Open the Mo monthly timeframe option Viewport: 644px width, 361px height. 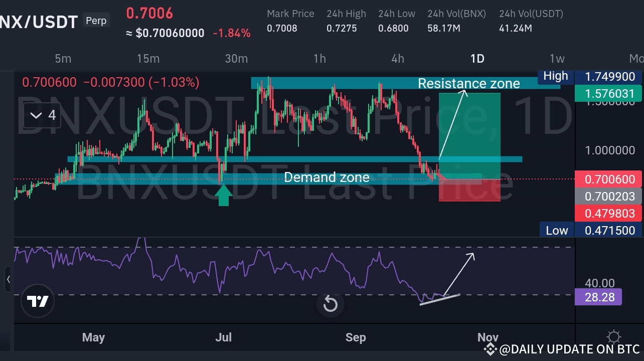click(637, 59)
